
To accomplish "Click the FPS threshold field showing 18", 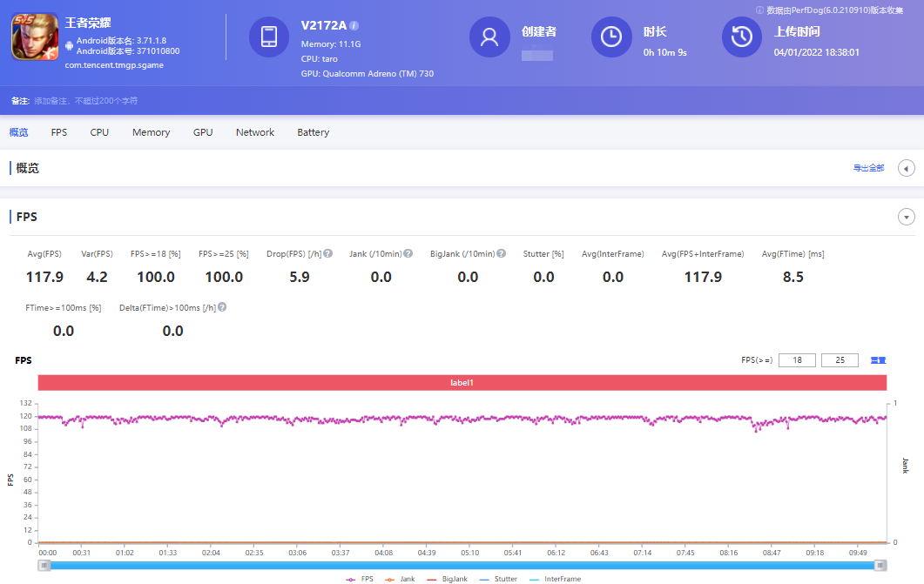I will coord(797,360).
